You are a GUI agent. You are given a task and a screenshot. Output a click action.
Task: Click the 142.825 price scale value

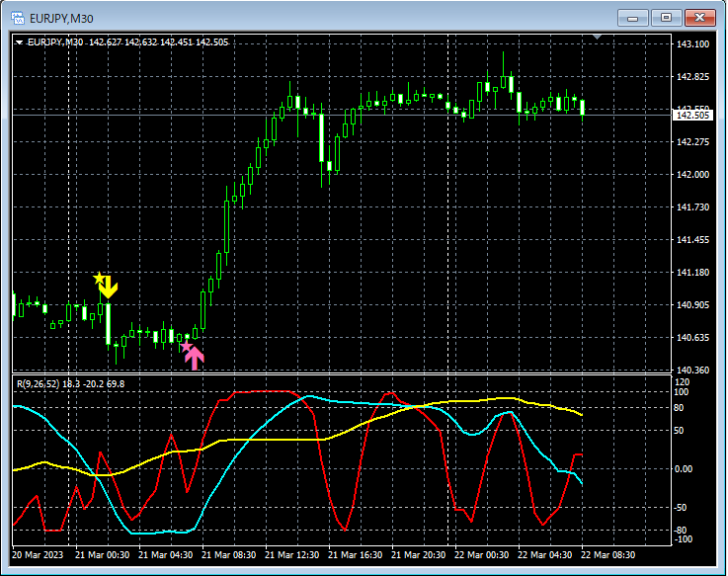[x=692, y=77]
